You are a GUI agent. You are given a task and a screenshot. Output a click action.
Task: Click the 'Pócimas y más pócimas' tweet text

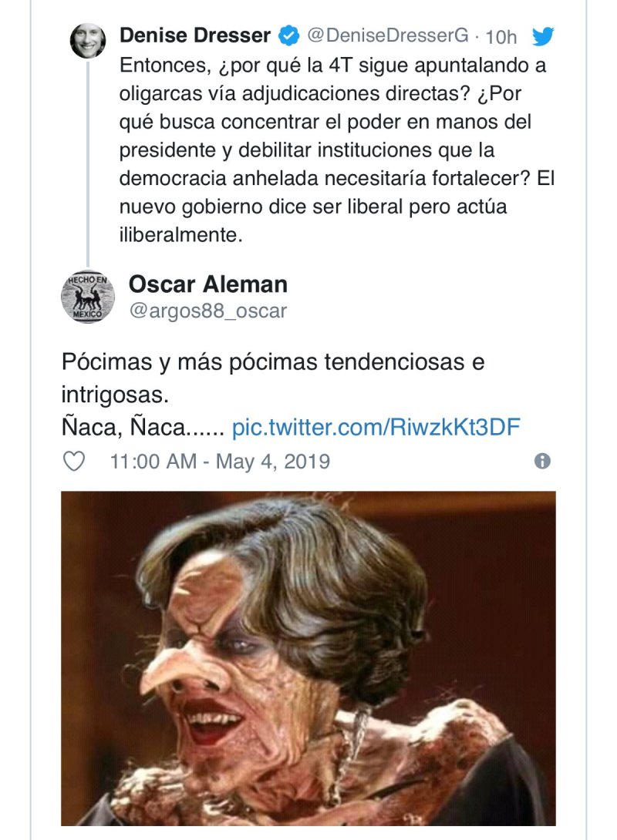(274, 362)
